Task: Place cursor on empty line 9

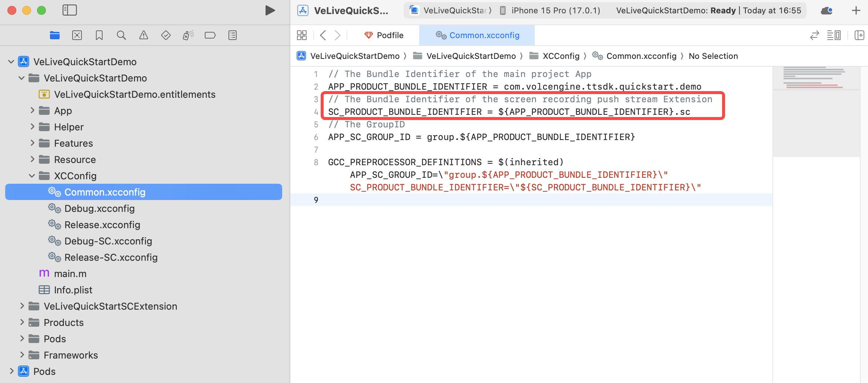Action: [531, 200]
